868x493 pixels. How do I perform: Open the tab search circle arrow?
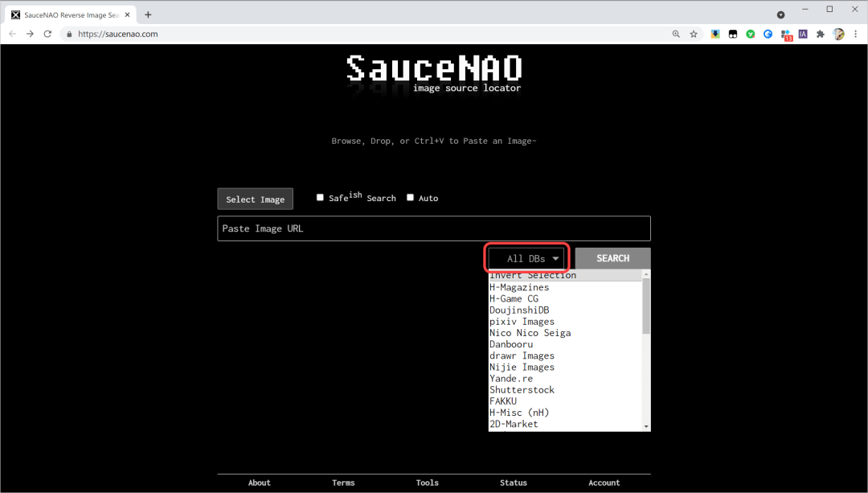(x=780, y=15)
